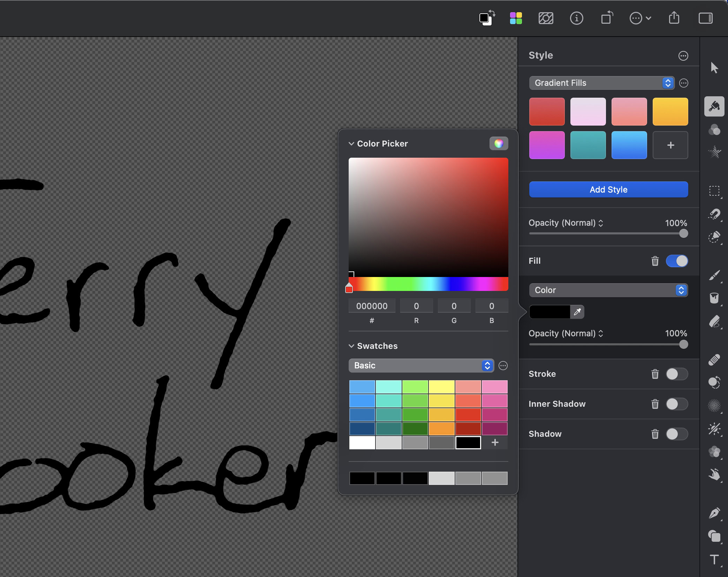
Task: Select the rectangular selection tool
Action: pyautogui.click(x=714, y=191)
